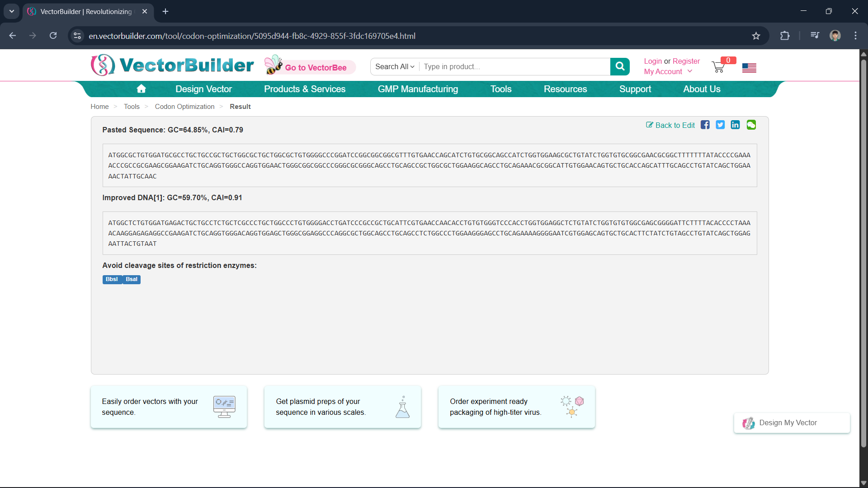868x488 pixels.
Task: Click the teal search magnifier button
Action: click(x=620, y=66)
